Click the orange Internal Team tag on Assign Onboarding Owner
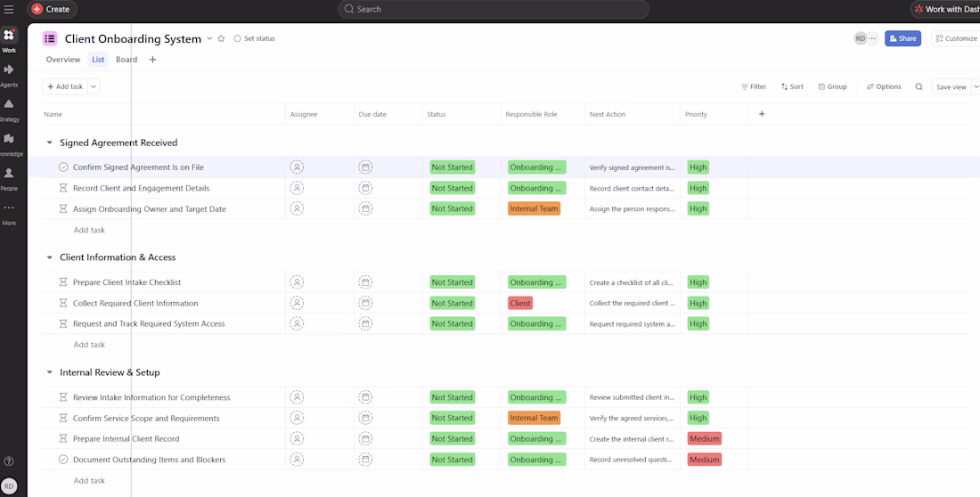The width and height of the screenshot is (980, 497). click(534, 208)
